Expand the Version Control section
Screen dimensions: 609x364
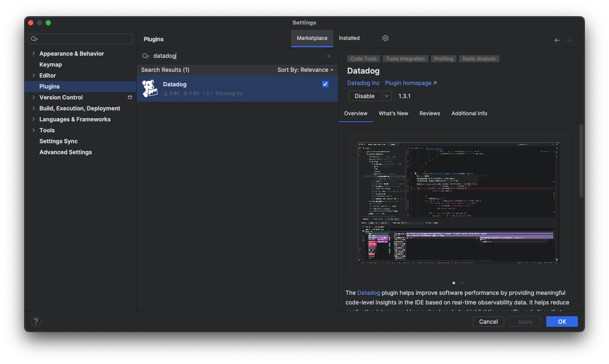click(34, 97)
